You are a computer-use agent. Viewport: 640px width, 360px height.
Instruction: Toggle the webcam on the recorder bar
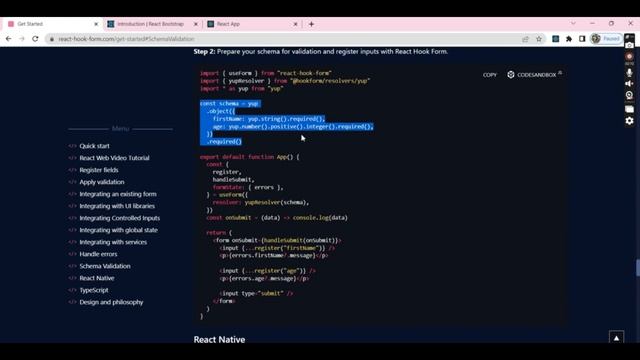click(x=629, y=96)
